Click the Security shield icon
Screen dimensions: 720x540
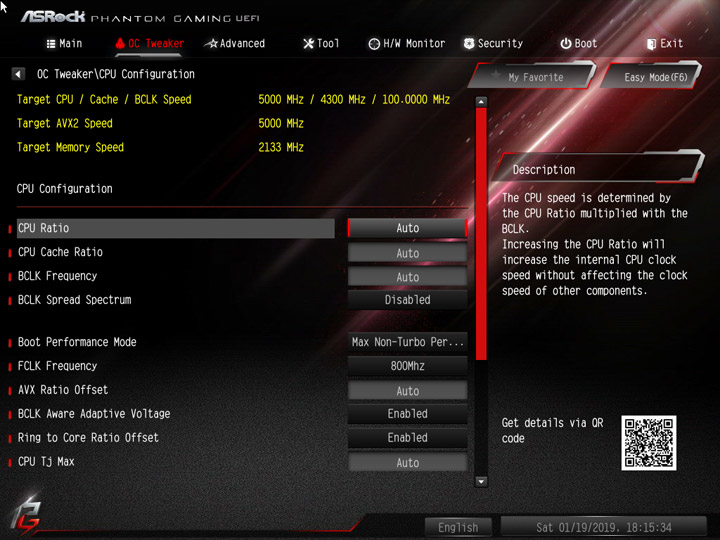469,44
